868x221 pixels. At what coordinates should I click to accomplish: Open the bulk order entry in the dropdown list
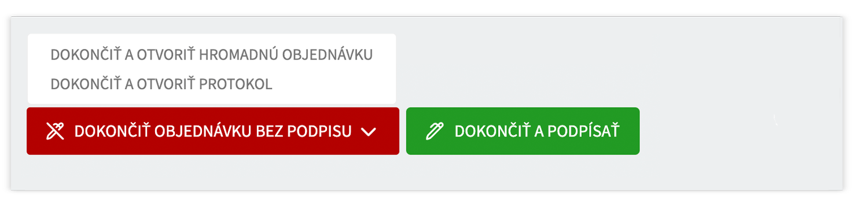pyautogui.click(x=212, y=55)
